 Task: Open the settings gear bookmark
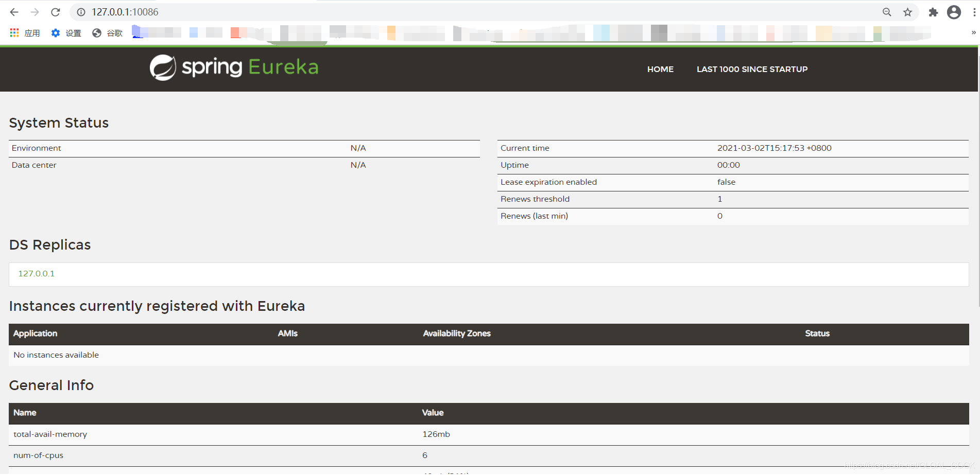[x=56, y=33]
